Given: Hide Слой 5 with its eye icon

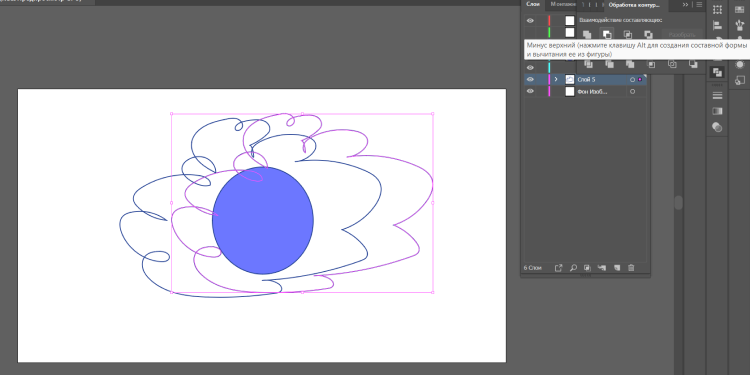Looking at the screenshot, I should 530,79.
